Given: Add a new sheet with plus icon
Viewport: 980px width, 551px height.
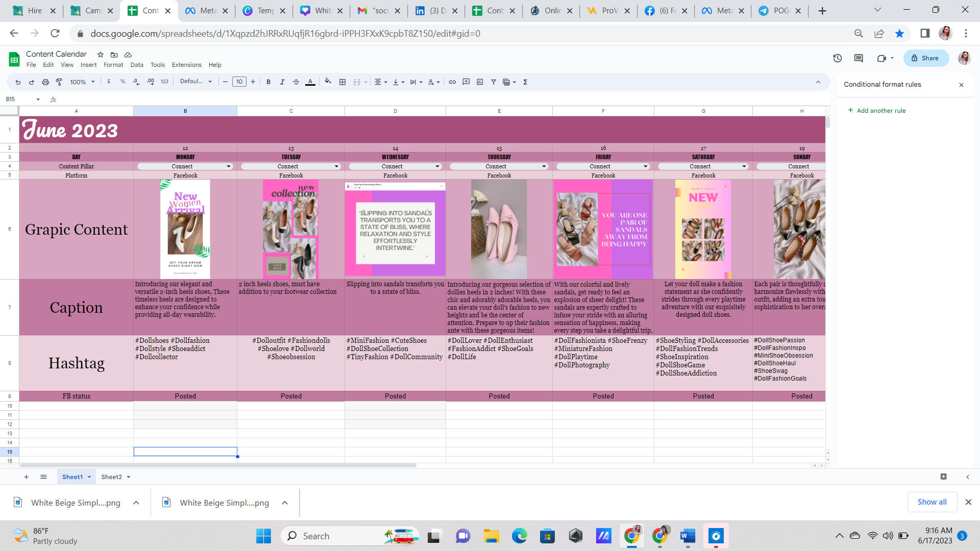Looking at the screenshot, I should coord(26,477).
